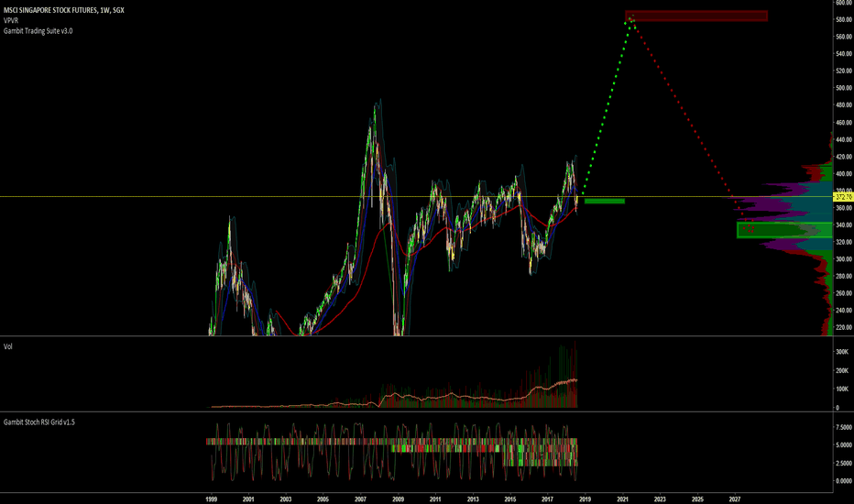Select the VPVR indicator label
The width and height of the screenshot is (854, 504).
[11, 20]
